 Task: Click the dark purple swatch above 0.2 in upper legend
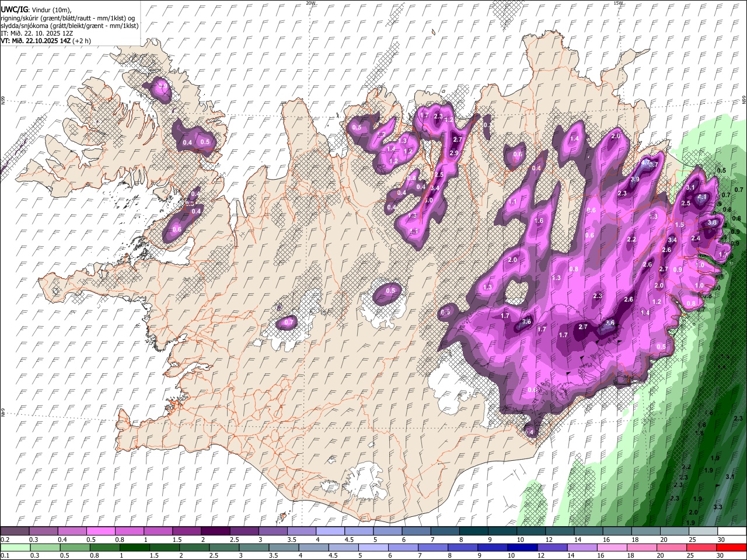(x=15, y=531)
